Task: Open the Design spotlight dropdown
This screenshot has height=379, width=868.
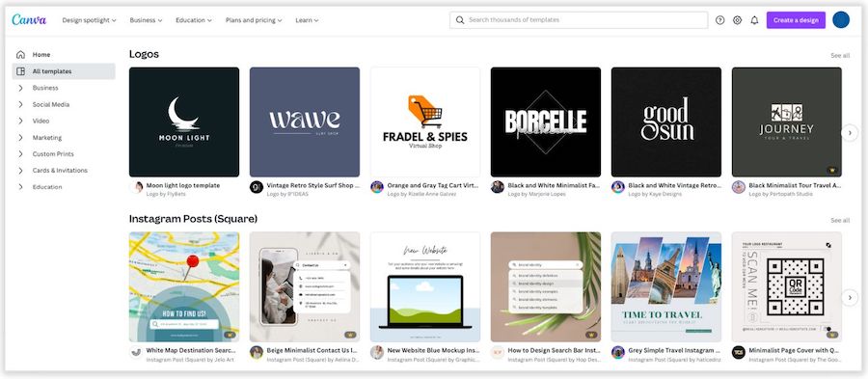Action: (x=89, y=20)
